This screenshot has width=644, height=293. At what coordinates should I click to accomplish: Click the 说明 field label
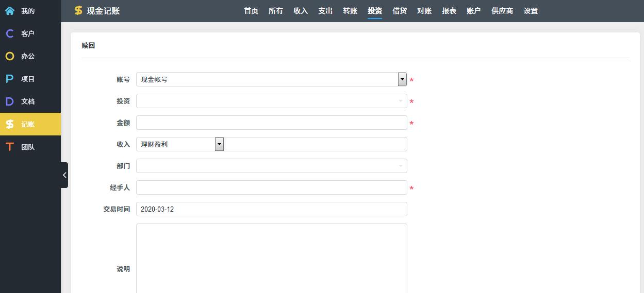pyautogui.click(x=123, y=269)
